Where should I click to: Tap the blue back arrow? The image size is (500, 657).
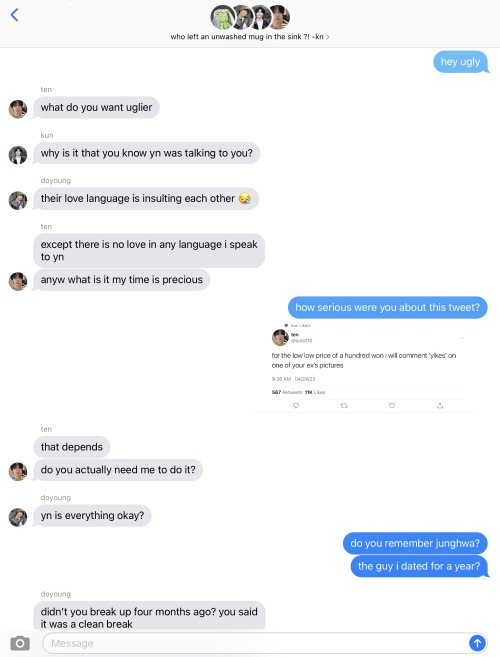pos(14,15)
